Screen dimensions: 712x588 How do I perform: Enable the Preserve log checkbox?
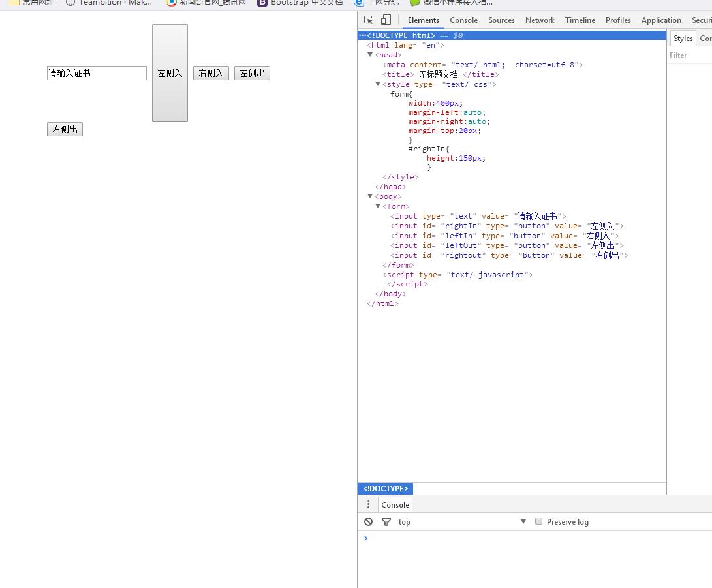tap(538, 521)
